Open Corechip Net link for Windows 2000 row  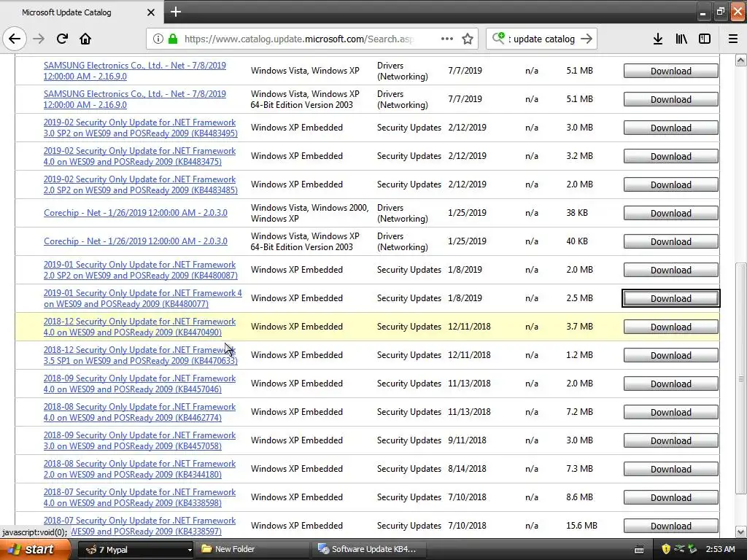[x=135, y=213]
